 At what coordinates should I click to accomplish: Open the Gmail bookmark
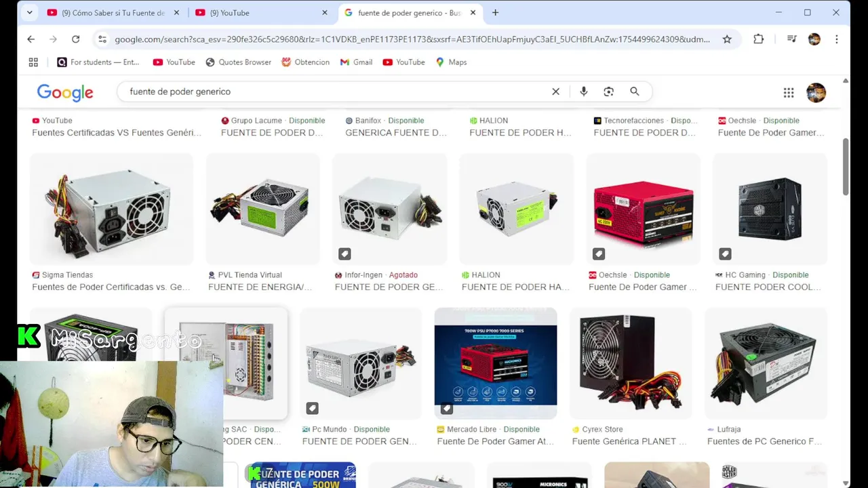pos(357,62)
